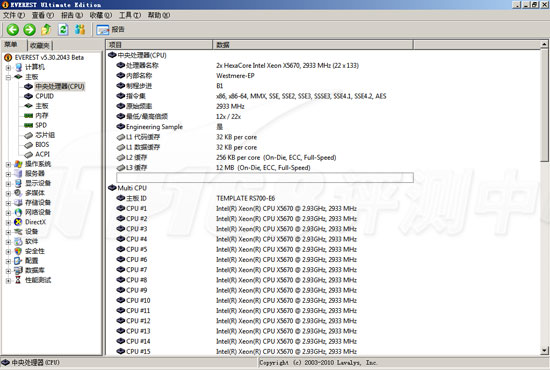This screenshot has height=370, width=550.
Task: Click the 显示设备 monitor icon
Action: [18, 183]
